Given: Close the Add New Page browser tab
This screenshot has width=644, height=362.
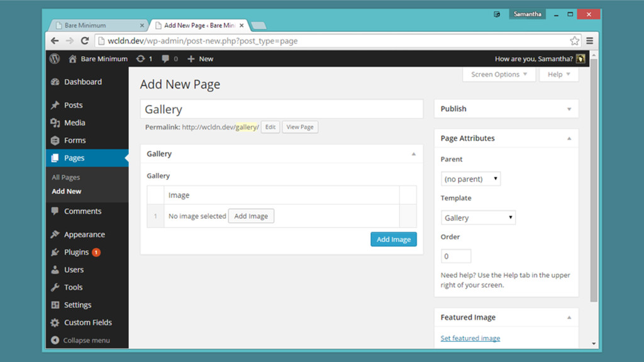Looking at the screenshot, I should 241,25.
